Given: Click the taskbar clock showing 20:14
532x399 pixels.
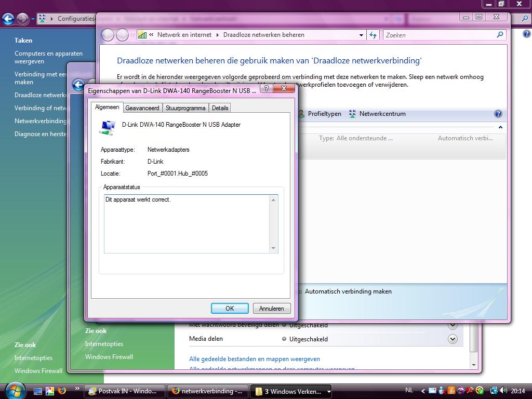Looking at the screenshot, I should [x=518, y=391].
